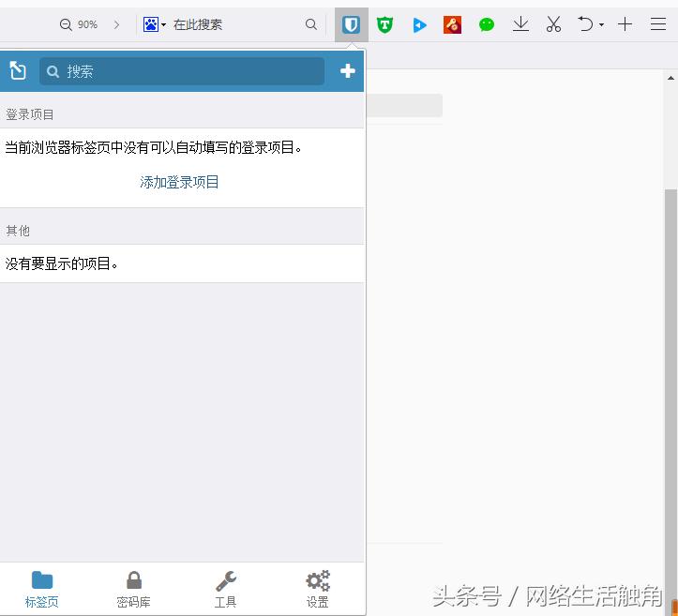Click the scissors screenshot tool icon
Image resolution: width=678 pixels, height=616 pixels.
[x=553, y=24]
